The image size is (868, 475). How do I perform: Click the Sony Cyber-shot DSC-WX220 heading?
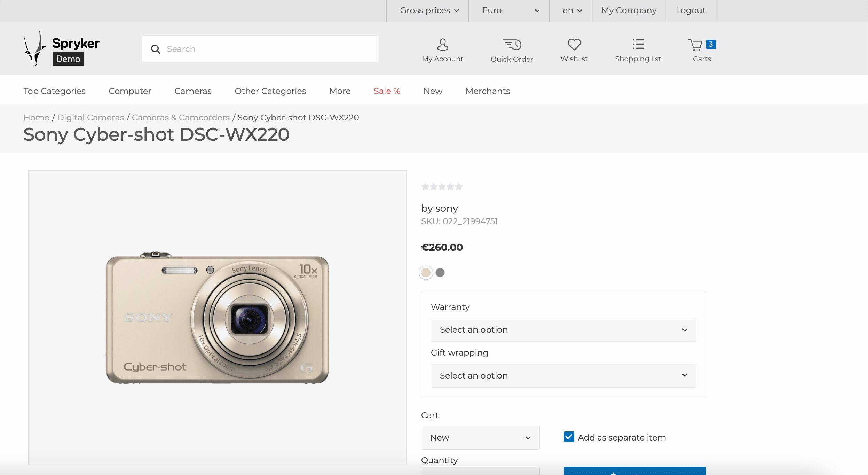[x=156, y=134]
